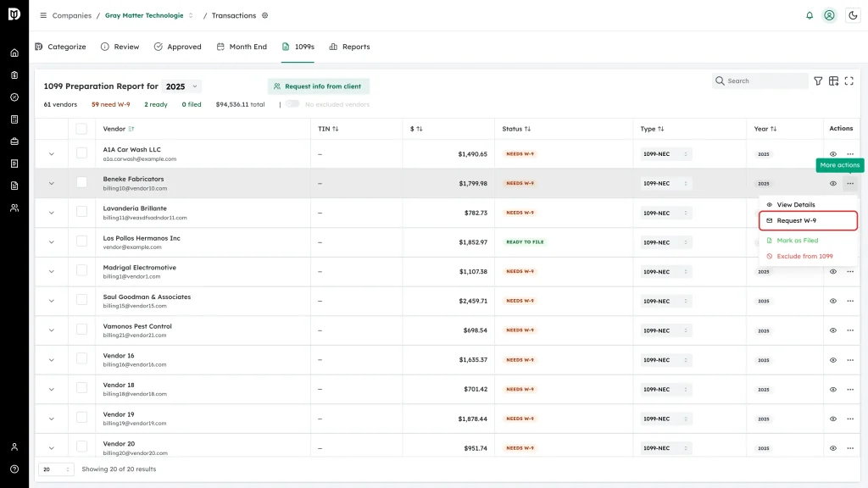Change 1099-NEC type for Los Pollos Hermanos
Viewport: 868px width, 488px height.
click(666, 242)
